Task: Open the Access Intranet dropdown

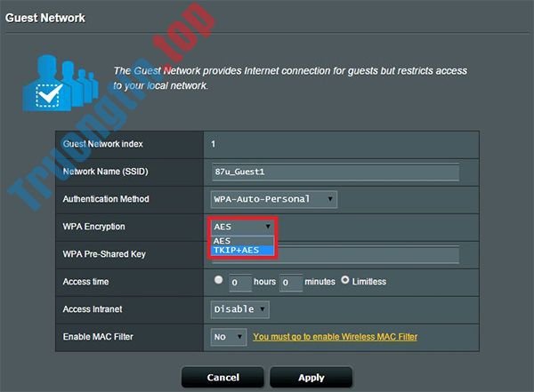Action: [x=240, y=309]
